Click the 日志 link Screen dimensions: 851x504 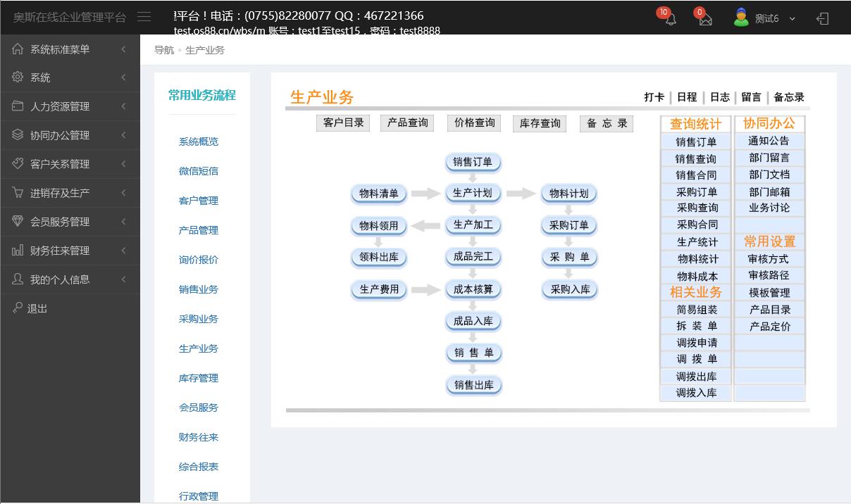pos(720,97)
